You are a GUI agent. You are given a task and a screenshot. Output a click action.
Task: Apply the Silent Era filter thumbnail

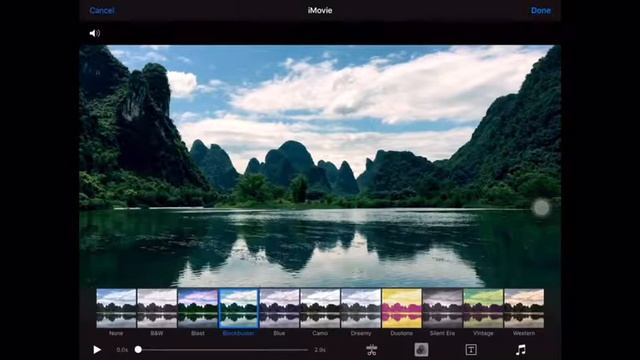point(443,309)
